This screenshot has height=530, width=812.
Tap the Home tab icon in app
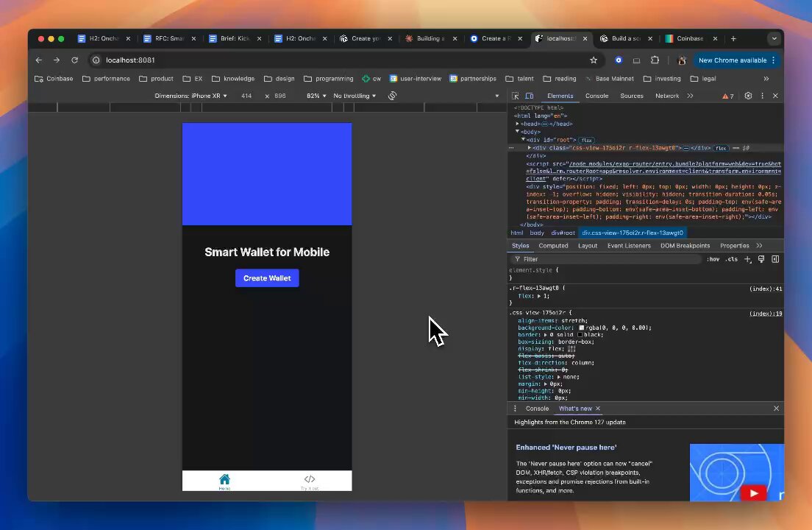(224, 479)
